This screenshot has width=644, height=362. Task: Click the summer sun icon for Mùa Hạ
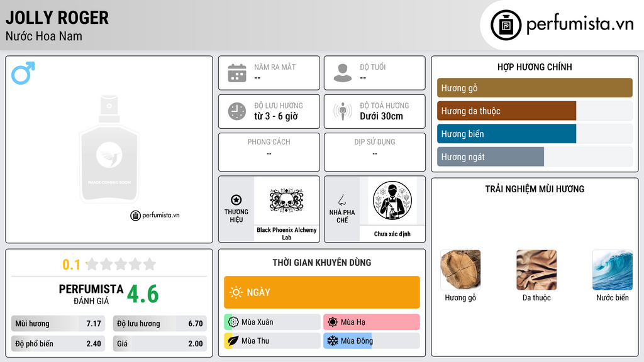point(333,322)
